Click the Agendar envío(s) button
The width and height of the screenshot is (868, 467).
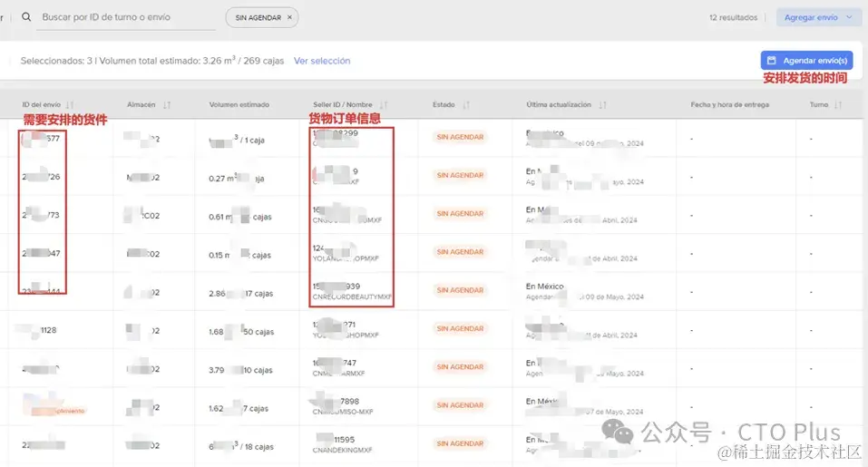click(x=806, y=61)
